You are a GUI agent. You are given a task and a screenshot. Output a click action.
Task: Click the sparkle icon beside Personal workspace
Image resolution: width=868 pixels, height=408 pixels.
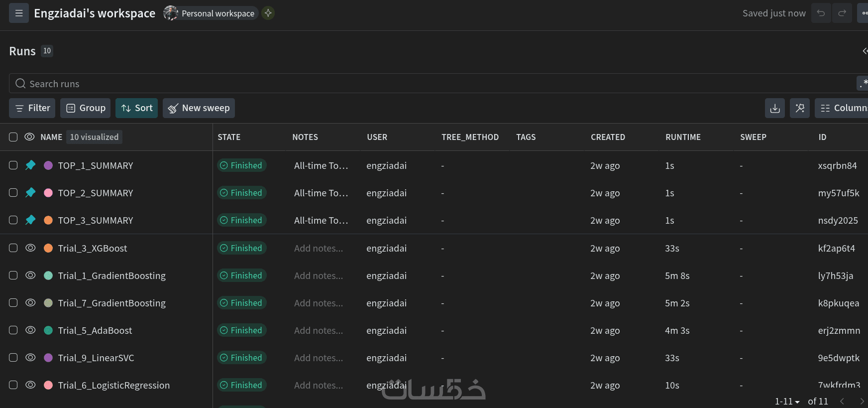tap(268, 13)
